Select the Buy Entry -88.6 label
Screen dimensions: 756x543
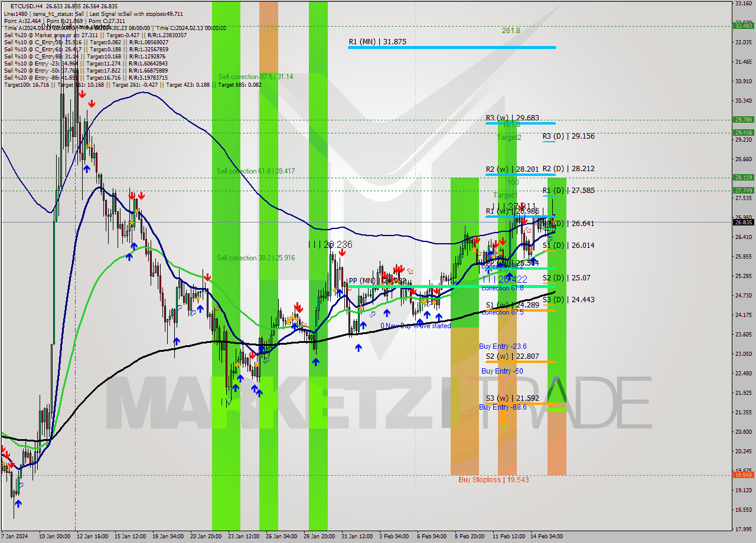coord(503,407)
